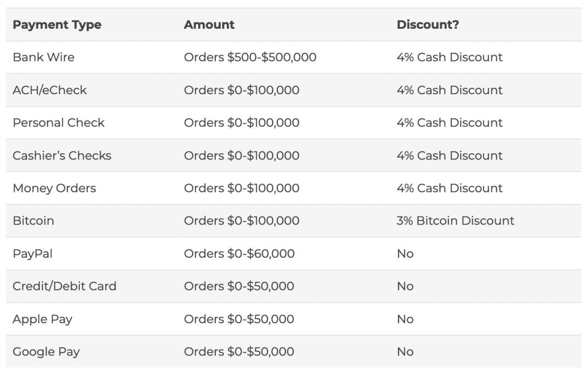The height and width of the screenshot is (376, 588).
Task: Click the Google Pay row label
Action: point(46,352)
